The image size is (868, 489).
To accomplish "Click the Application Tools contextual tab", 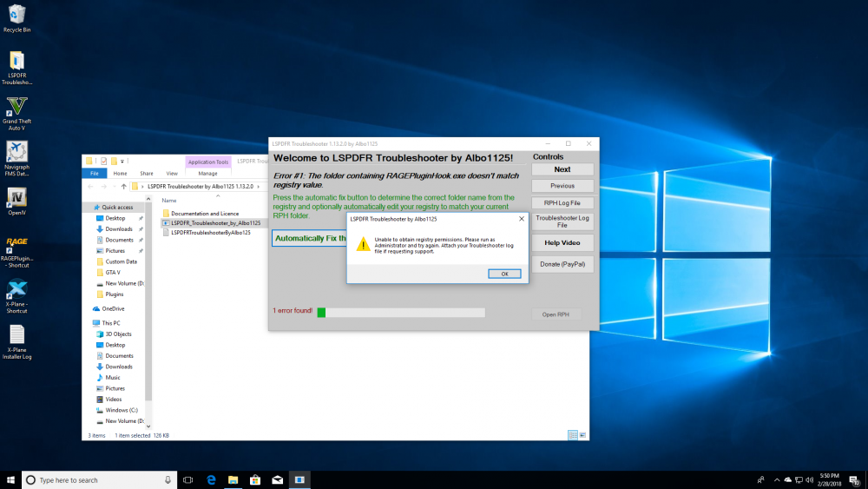I will point(208,162).
